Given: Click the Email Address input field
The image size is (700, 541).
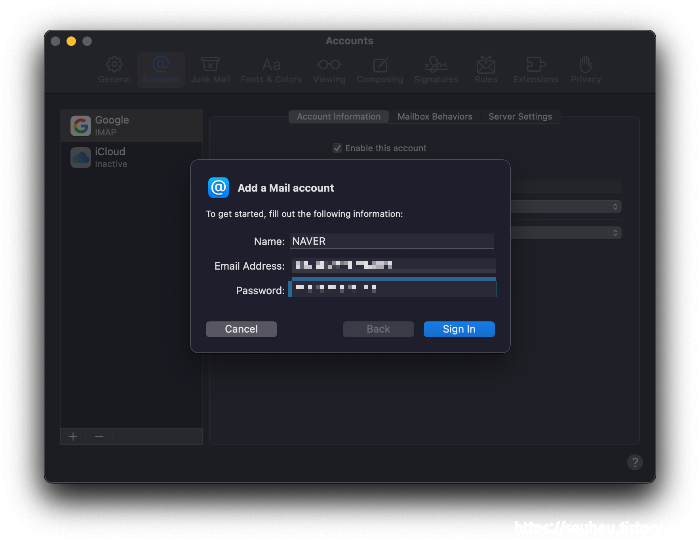Looking at the screenshot, I should (393, 265).
